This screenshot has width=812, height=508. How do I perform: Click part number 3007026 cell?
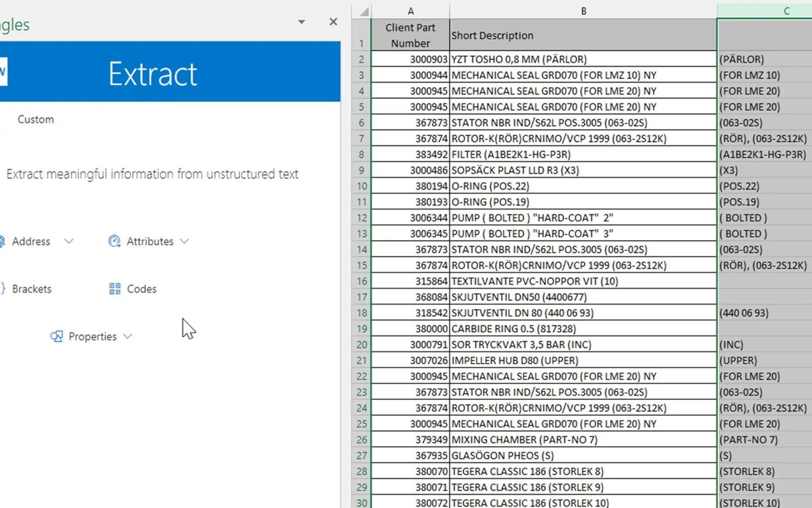pos(411,360)
